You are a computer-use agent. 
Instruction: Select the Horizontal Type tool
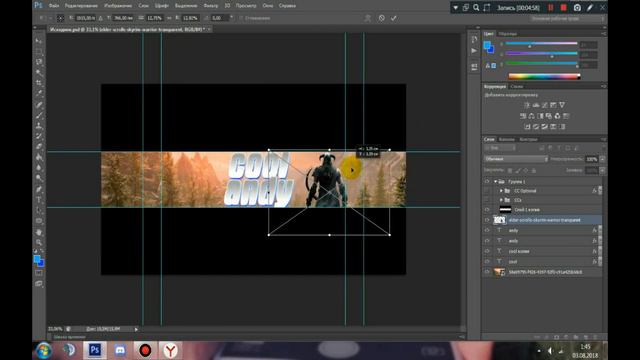point(39,200)
